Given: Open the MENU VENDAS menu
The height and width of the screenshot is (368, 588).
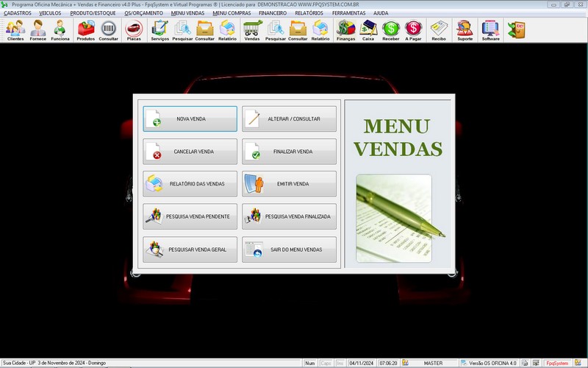Looking at the screenshot, I should (188, 13).
